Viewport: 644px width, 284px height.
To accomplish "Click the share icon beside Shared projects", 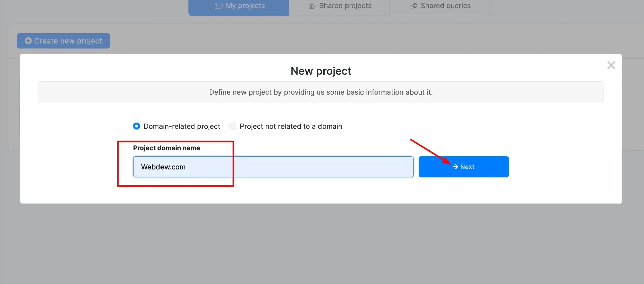I will pyautogui.click(x=312, y=6).
